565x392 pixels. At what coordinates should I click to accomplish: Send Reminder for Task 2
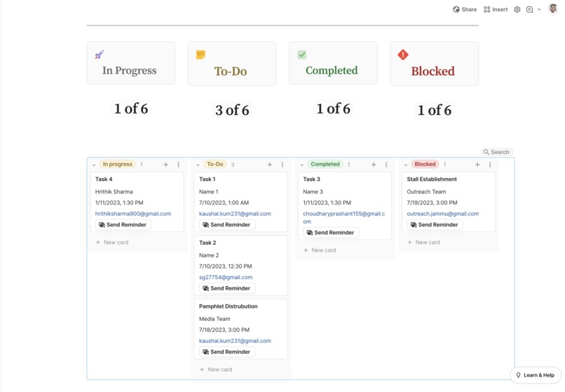pos(227,288)
